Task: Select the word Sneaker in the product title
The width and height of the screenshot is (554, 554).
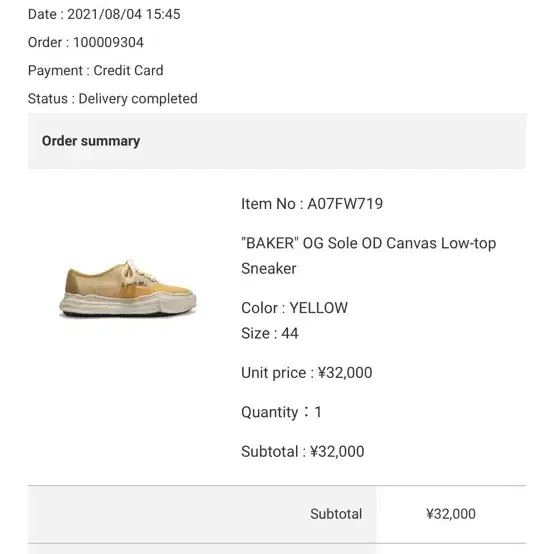Action: click(269, 269)
